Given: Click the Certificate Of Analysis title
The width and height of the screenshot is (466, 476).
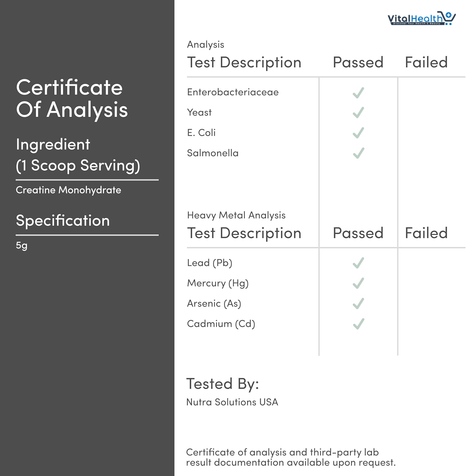Looking at the screenshot, I should click(72, 98).
